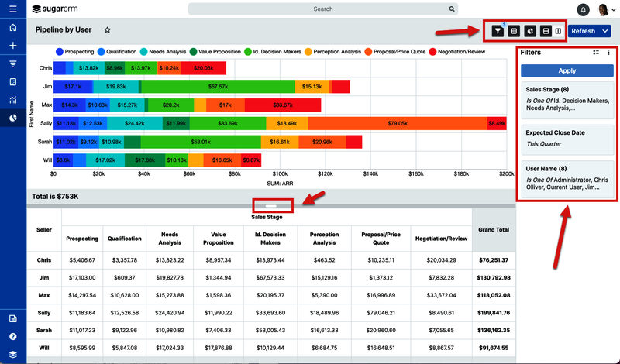Viewport: 620px width, 364px height.
Task: Expand the Refresh button dropdown arrow
Action: click(605, 31)
